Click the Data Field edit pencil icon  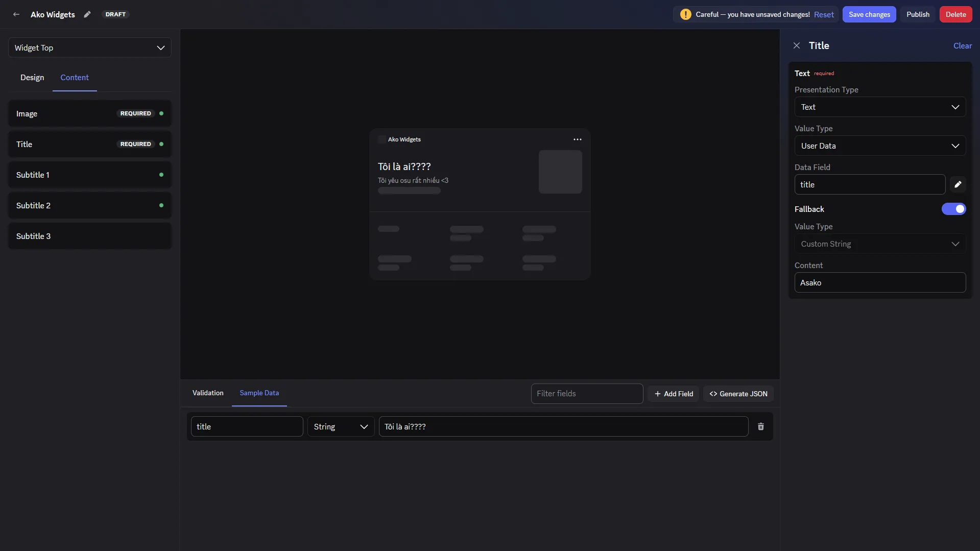coord(958,184)
